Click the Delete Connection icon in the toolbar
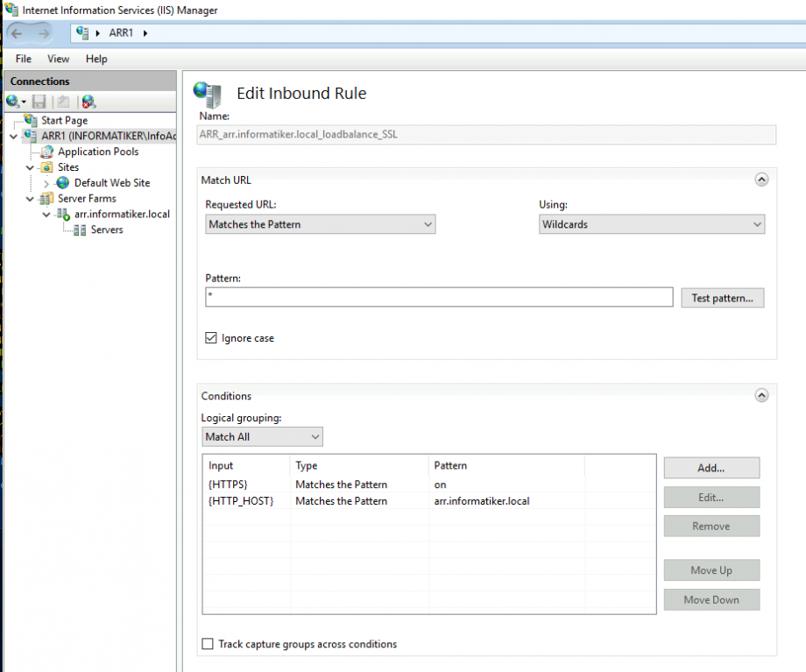 click(x=87, y=101)
